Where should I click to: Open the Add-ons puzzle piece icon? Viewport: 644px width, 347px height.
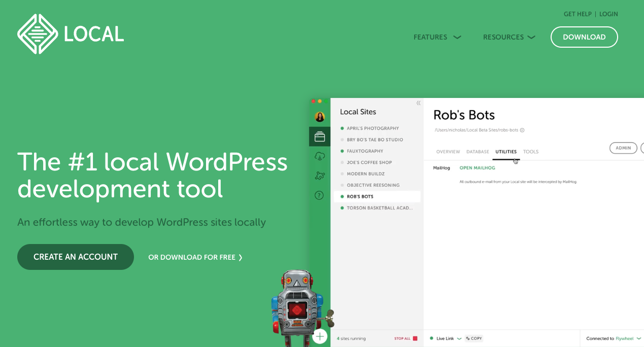point(320,176)
